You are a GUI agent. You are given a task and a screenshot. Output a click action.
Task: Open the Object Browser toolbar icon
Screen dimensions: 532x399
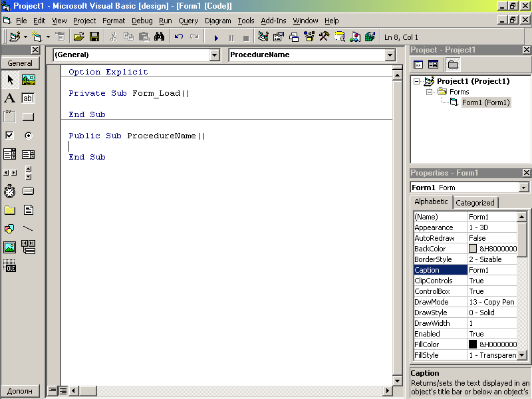pos(309,37)
